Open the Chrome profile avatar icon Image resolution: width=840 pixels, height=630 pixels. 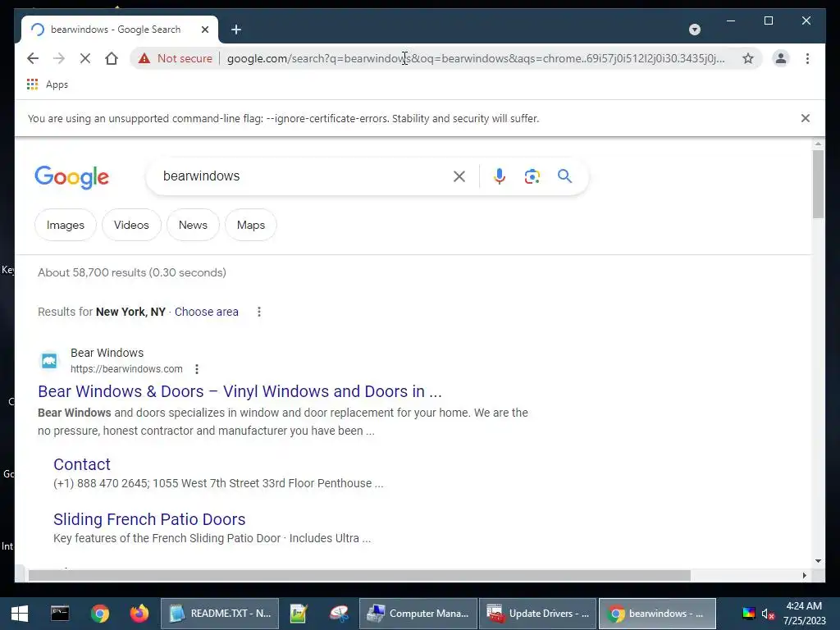(x=781, y=58)
